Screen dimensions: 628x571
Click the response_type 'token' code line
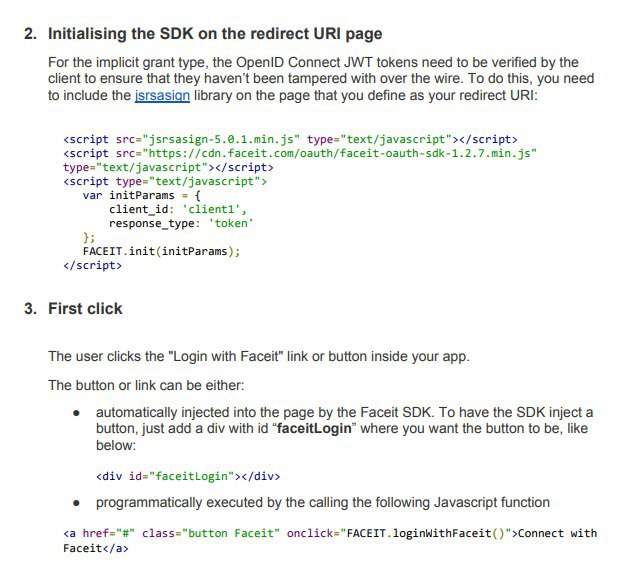tap(181, 223)
